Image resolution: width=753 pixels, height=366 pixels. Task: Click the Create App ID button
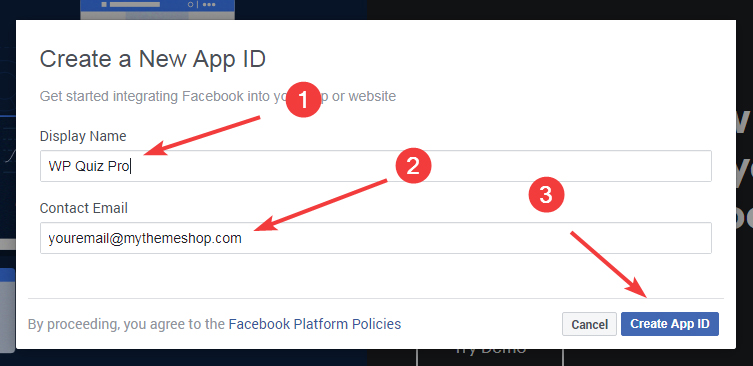pyautogui.click(x=670, y=324)
